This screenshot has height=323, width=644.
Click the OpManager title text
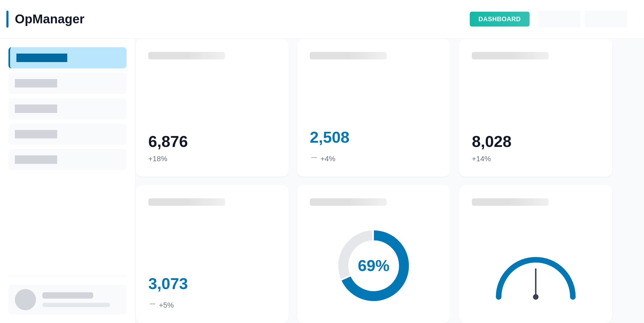click(x=50, y=19)
